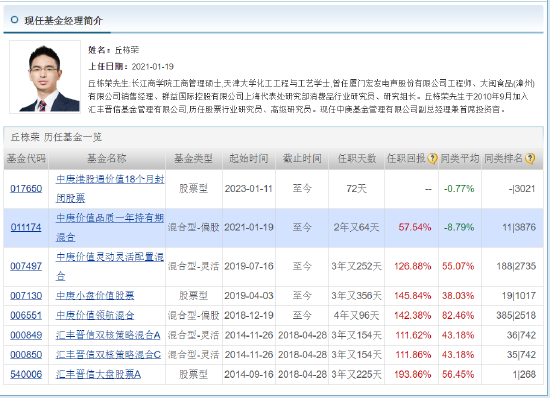
Task: Select the 丘栋荣 历任基金一览 heading
Action: (56, 137)
